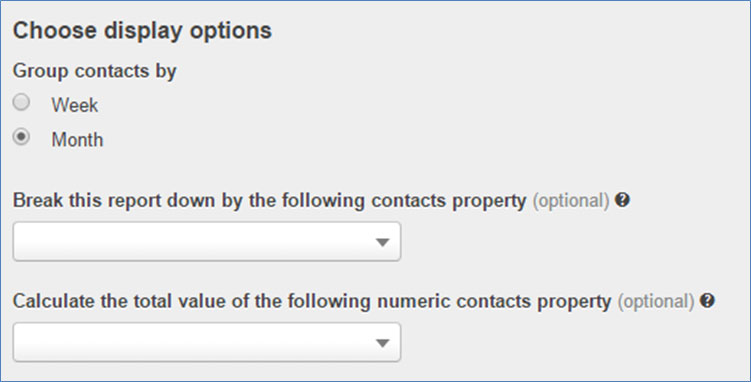Select the Month radio button
Image resolution: width=751 pixels, height=382 pixels.
(x=21, y=137)
